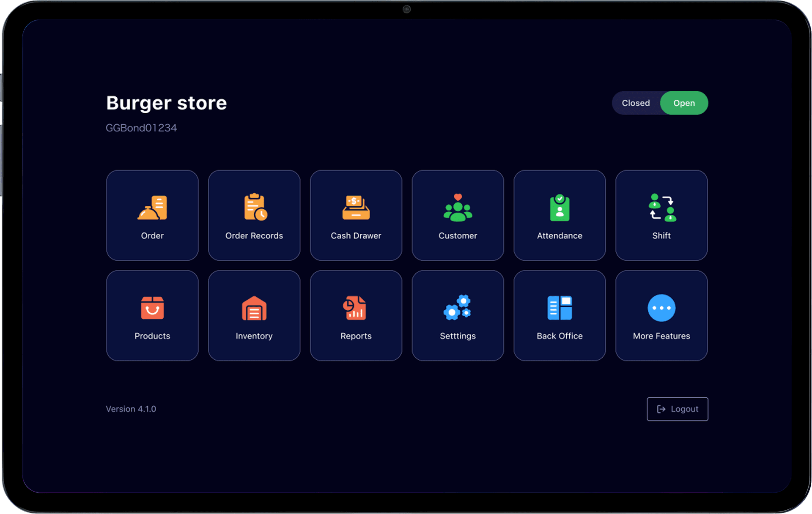Viewport: 812px width, 514px height.
Task: Select Order Records
Action: pyautogui.click(x=254, y=215)
